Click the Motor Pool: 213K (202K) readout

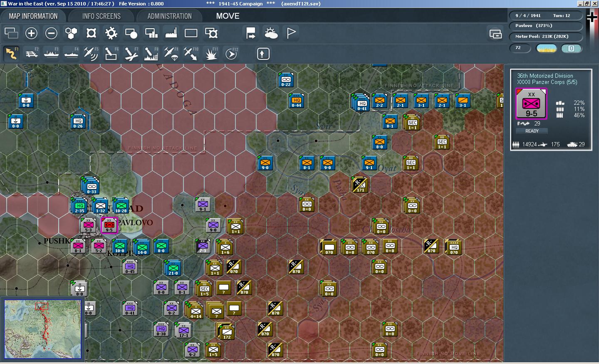[x=546, y=37]
